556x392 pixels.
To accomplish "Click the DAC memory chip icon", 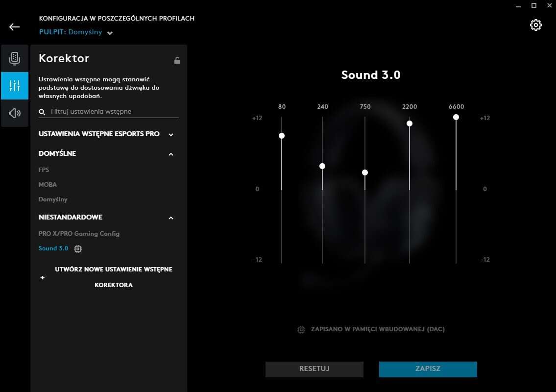I will 301,330.
